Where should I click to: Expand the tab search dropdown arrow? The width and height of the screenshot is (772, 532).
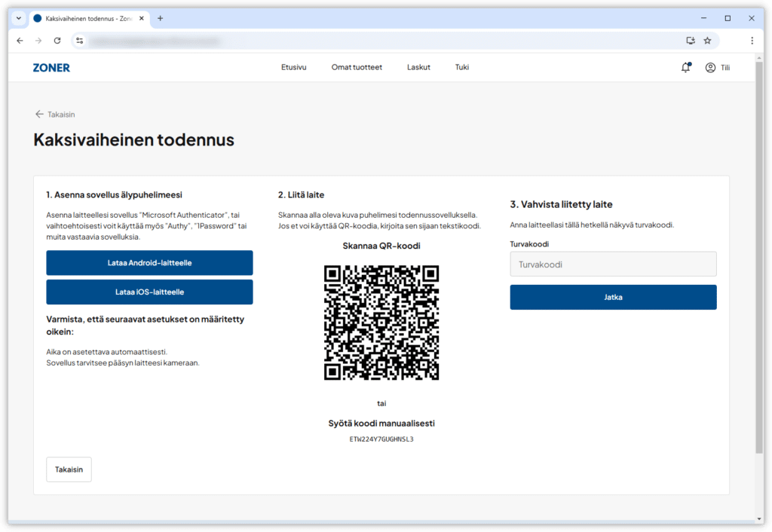tap(18, 18)
